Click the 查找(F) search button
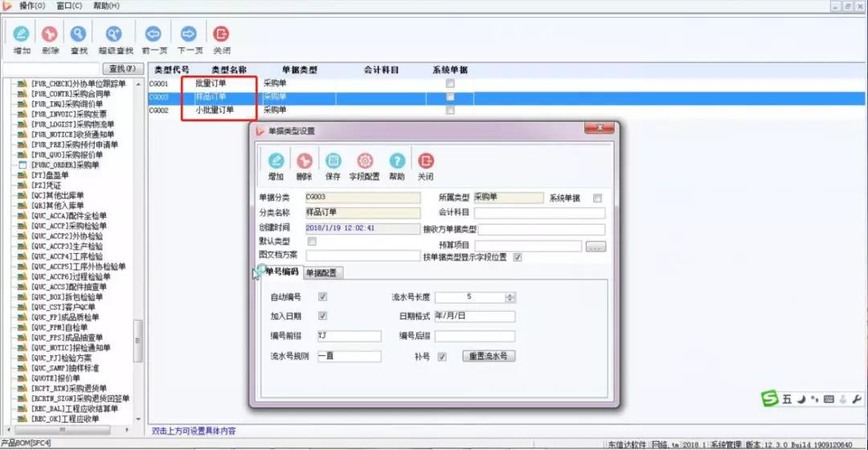Screen dimensions: 868x450 tap(122, 68)
